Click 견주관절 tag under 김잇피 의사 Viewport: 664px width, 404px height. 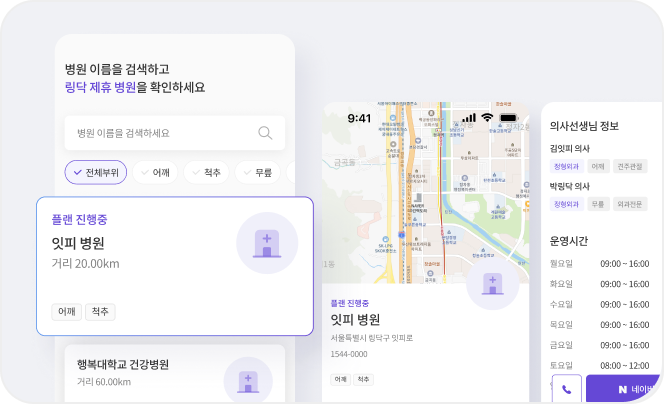point(630,166)
